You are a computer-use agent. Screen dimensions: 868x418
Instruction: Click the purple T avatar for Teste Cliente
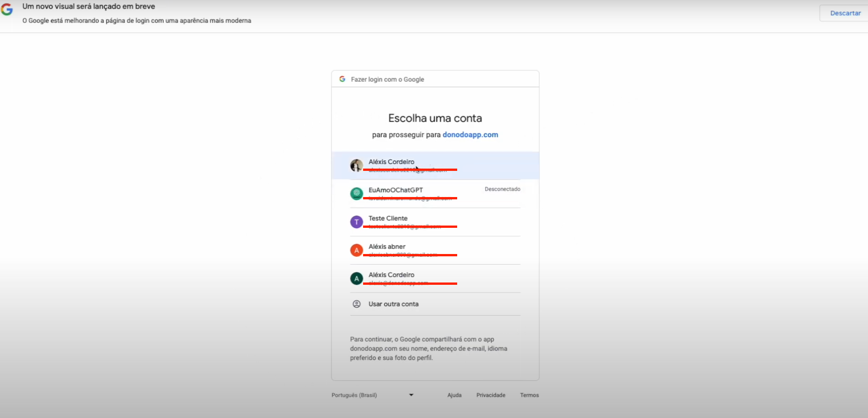356,222
